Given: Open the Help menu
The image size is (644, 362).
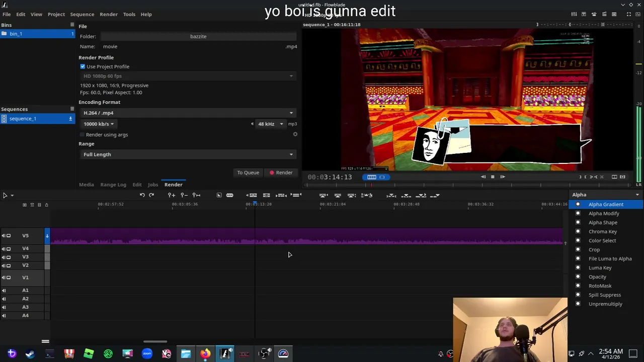Looking at the screenshot, I should (146, 14).
